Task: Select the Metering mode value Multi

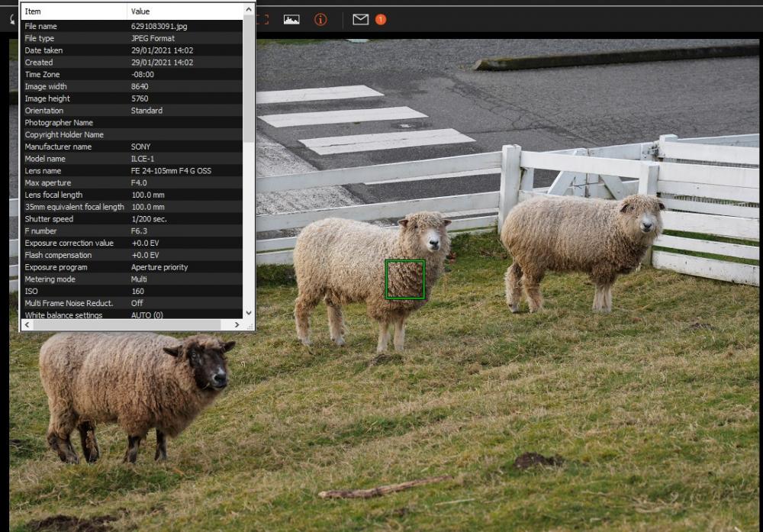Action: point(139,279)
